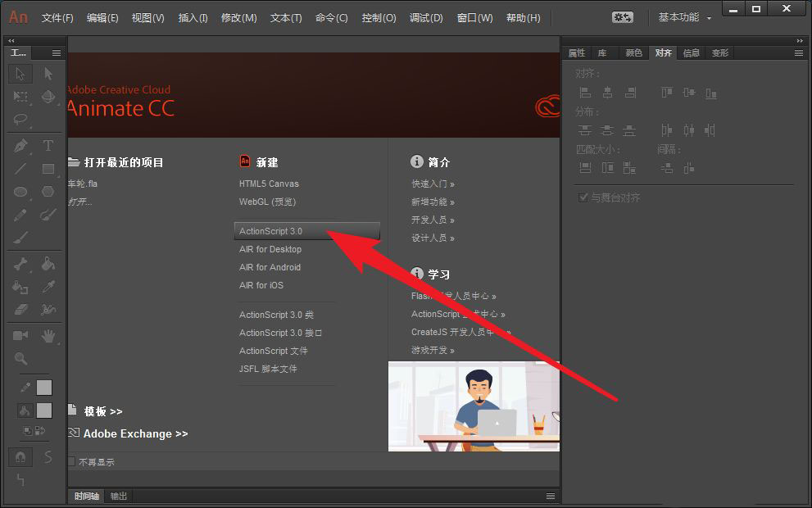The height and width of the screenshot is (508, 812).
Task: Select the Pen tool
Action: [20, 146]
